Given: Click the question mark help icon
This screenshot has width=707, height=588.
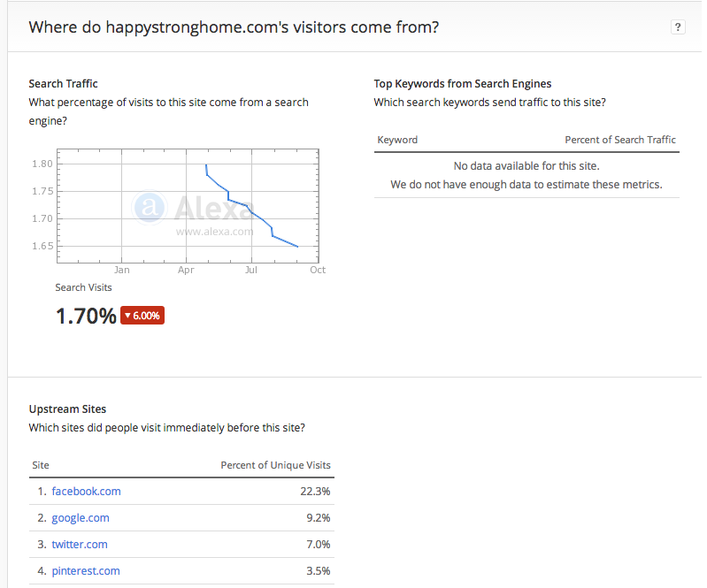Looking at the screenshot, I should 677,27.
